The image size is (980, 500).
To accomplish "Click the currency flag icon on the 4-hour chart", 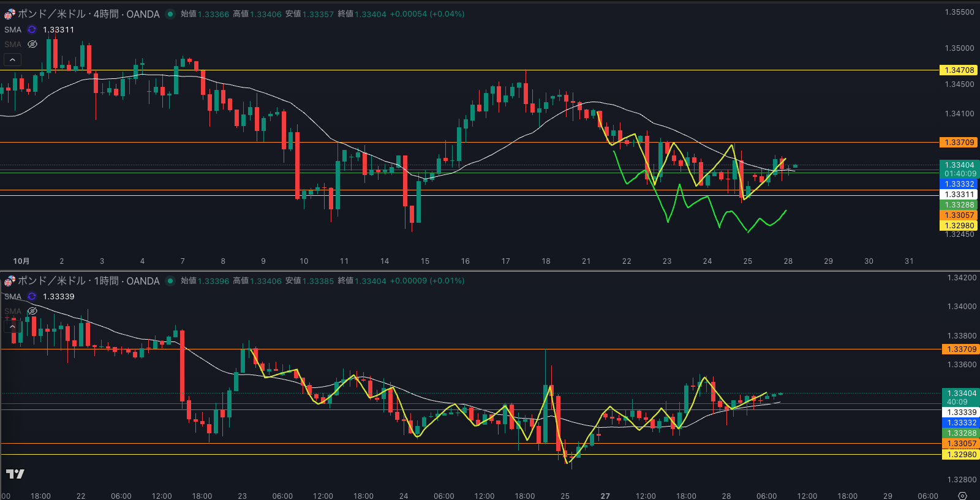I will click(10, 14).
